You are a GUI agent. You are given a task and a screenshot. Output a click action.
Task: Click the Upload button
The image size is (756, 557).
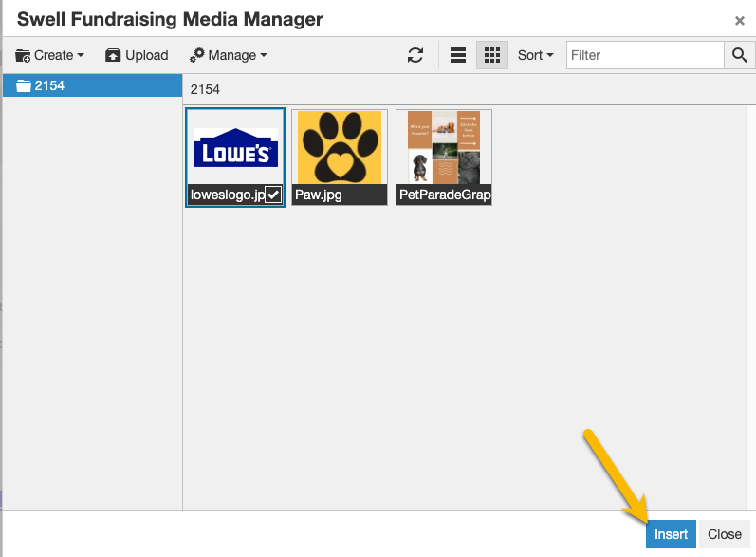coord(137,55)
